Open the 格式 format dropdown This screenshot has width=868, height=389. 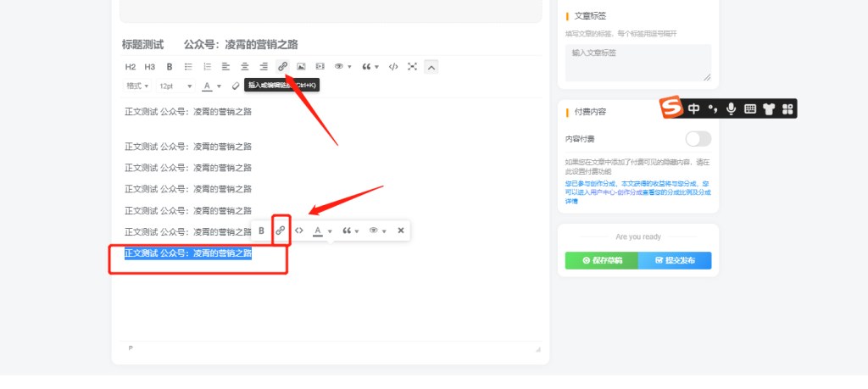[137, 86]
